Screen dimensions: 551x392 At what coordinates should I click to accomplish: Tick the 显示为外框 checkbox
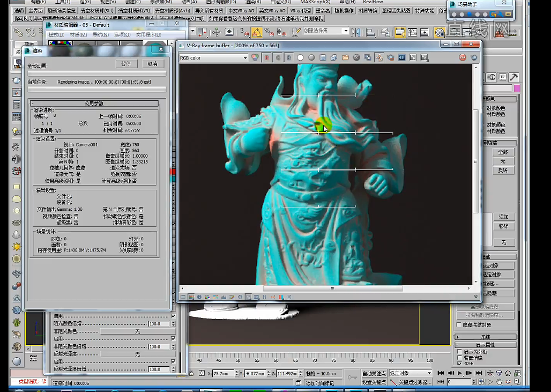(459, 352)
